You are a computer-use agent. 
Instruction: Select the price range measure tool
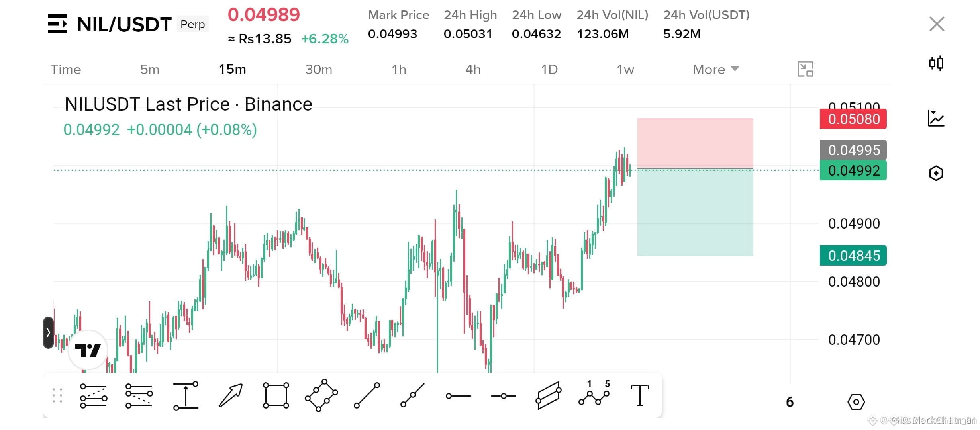pos(186,396)
